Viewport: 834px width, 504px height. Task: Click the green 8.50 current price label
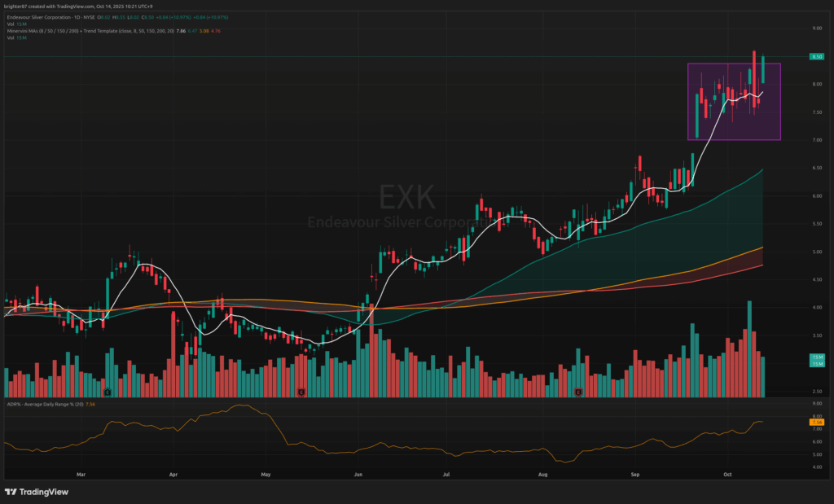[815, 57]
